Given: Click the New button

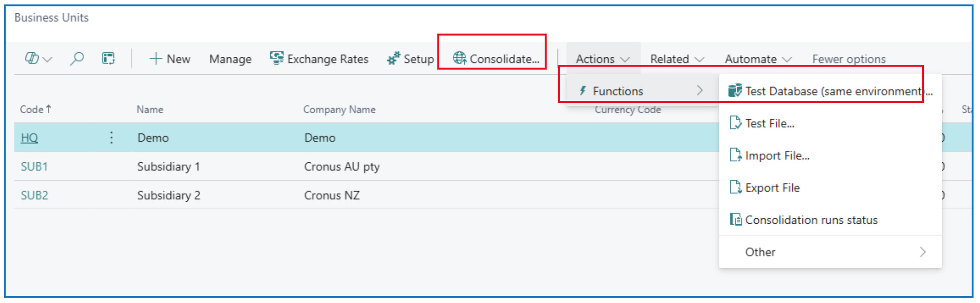Looking at the screenshot, I should coord(170,59).
